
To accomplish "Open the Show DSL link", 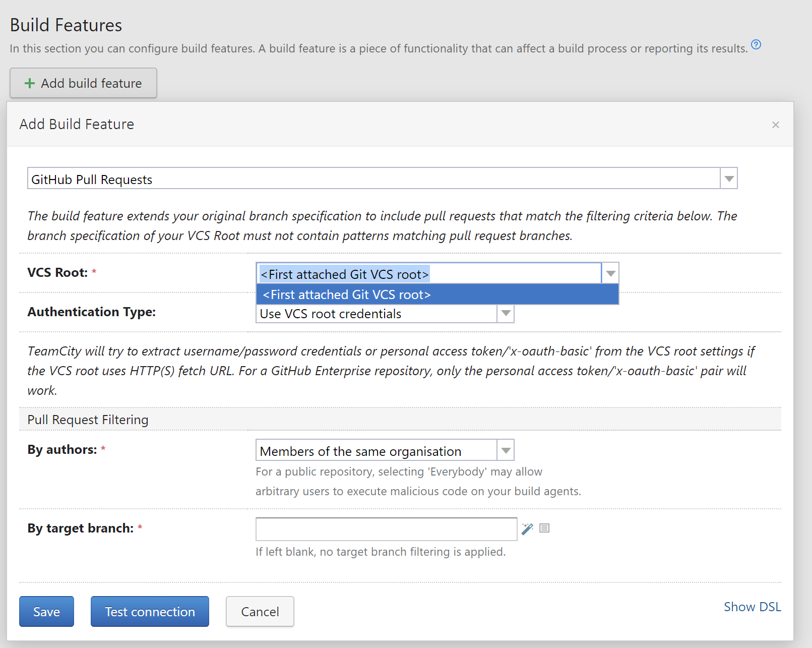I will coord(752,607).
